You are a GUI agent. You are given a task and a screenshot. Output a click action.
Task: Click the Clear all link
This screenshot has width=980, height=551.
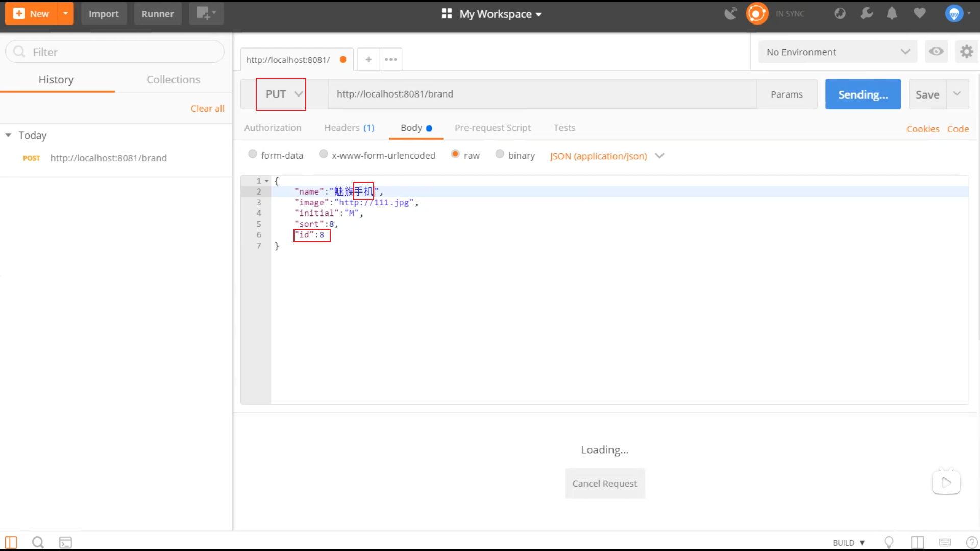click(207, 108)
